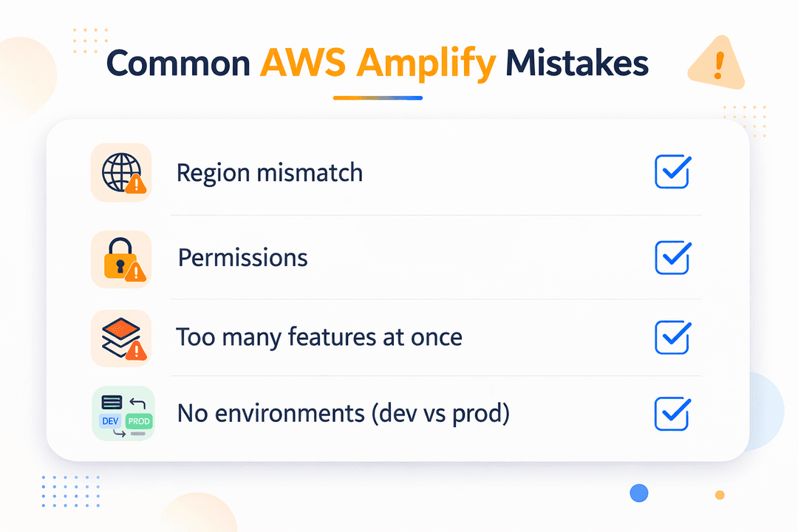Image resolution: width=798 pixels, height=532 pixels.
Task: Click the server stack glyph above DEV
Action: pyautogui.click(x=112, y=402)
